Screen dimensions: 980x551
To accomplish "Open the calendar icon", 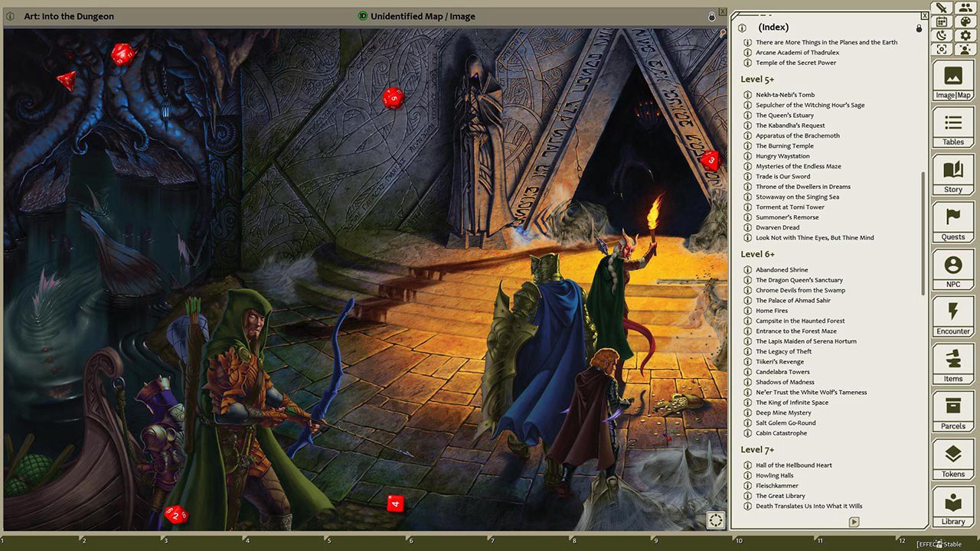I will tap(941, 22).
